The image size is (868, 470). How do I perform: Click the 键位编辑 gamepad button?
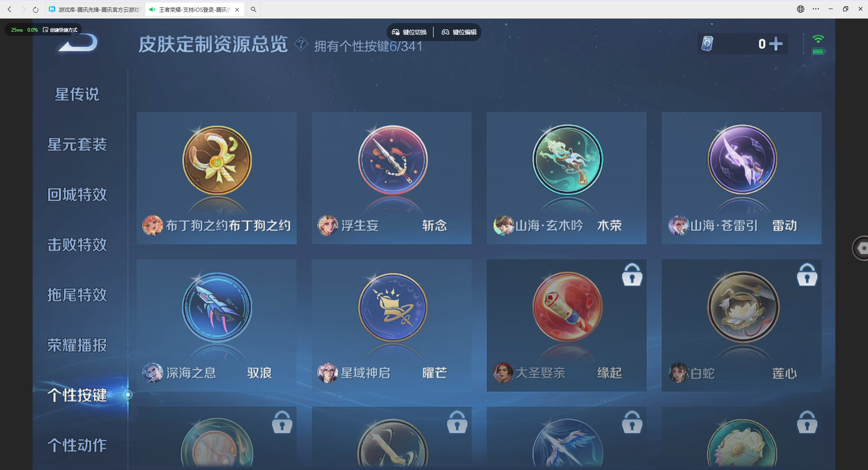click(459, 32)
